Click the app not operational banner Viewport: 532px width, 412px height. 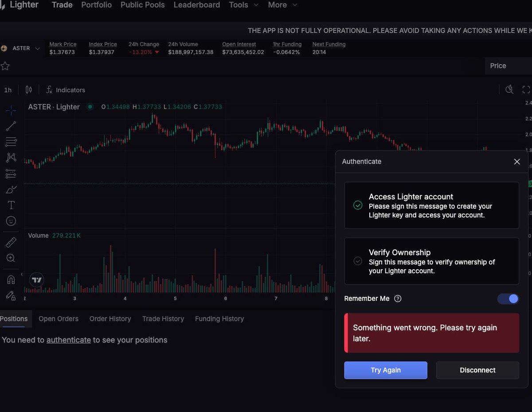tap(390, 31)
